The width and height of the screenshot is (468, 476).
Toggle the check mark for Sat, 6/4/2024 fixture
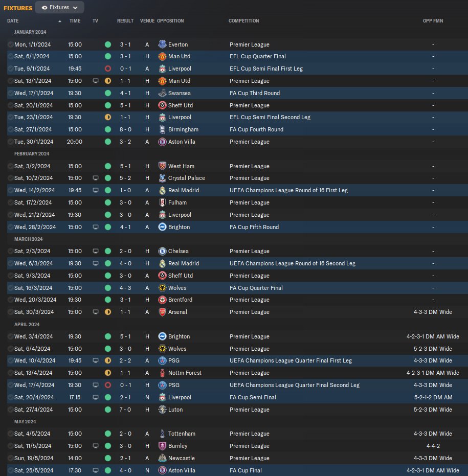(10, 349)
